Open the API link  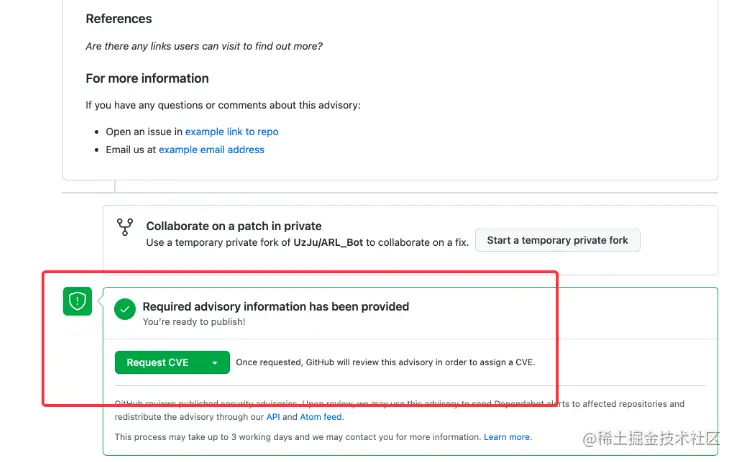(x=273, y=417)
